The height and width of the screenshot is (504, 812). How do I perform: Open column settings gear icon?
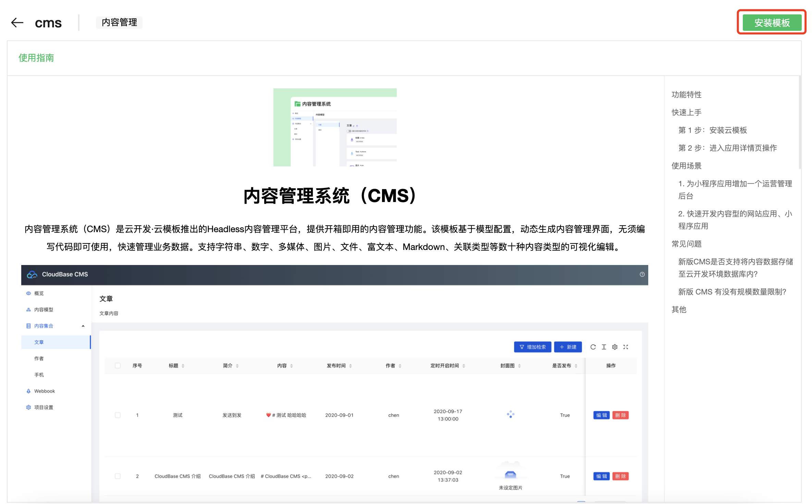point(615,347)
